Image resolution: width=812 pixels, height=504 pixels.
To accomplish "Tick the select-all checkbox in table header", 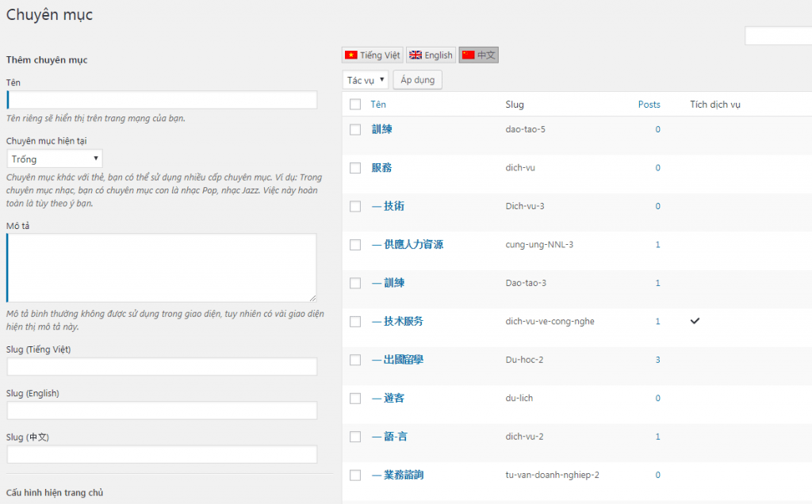I will (355, 105).
